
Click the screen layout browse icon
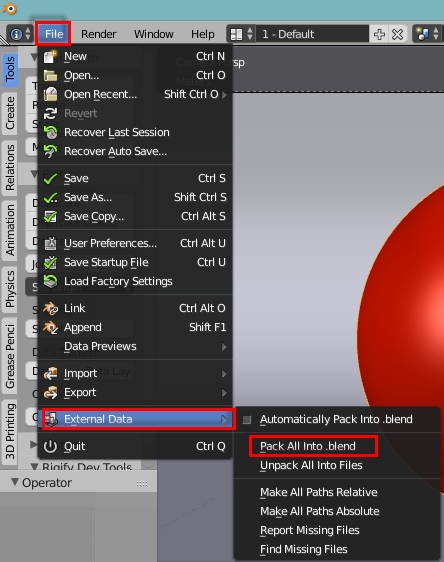(241, 34)
